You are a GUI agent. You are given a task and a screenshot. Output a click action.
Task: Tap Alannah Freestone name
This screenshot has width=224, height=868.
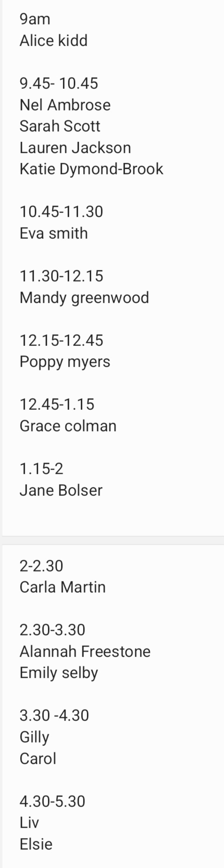(85, 651)
